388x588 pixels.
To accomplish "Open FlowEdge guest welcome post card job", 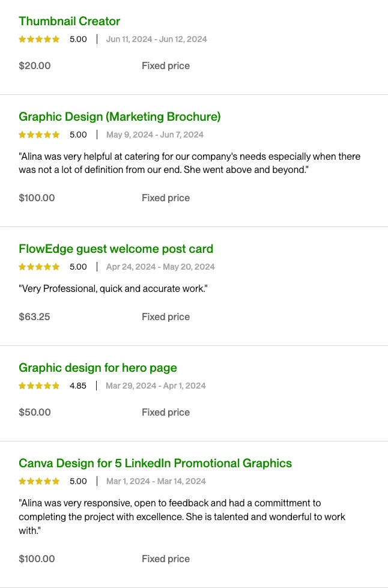I will 116,249.
